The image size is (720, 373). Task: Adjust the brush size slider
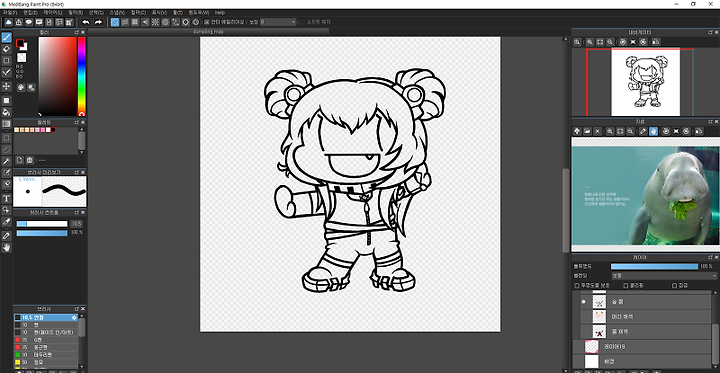[42, 224]
